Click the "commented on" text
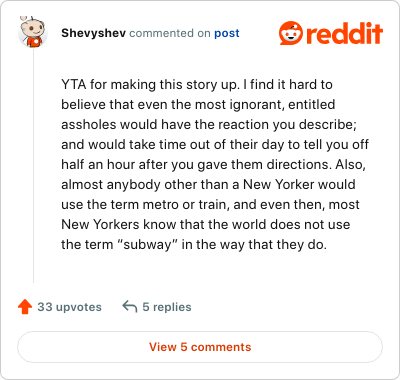Screen dimensions: 400x380 pyautogui.click(x=170, y=33)
